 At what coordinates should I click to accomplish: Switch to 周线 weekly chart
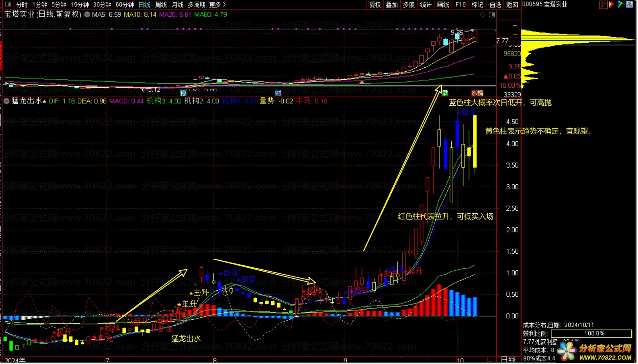(161, 5)
